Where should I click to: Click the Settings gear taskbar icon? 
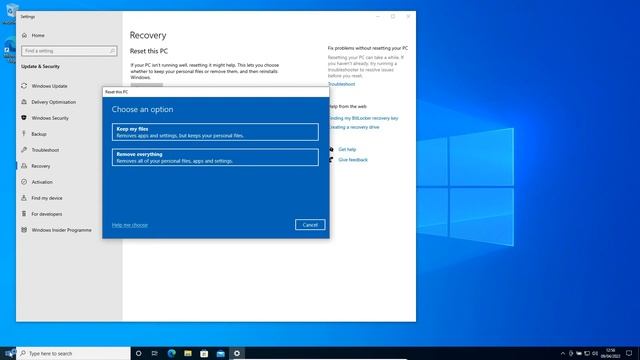click(237, 353)
